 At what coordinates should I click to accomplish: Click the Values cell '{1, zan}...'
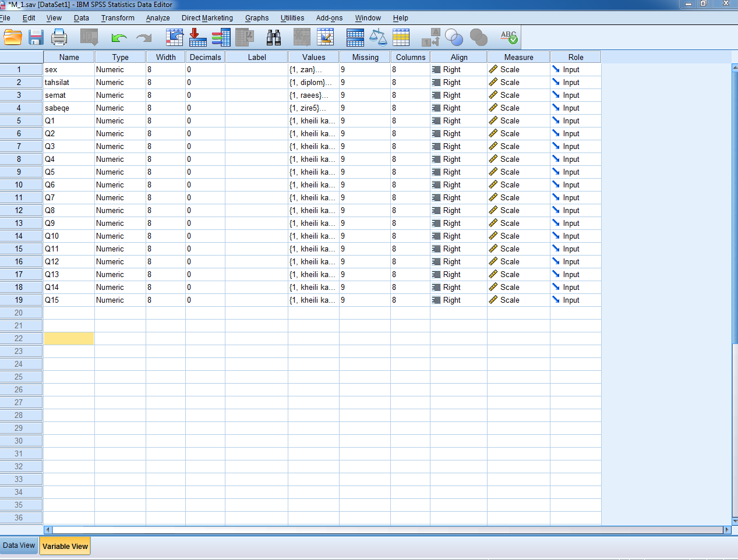[x=313, y=69]
